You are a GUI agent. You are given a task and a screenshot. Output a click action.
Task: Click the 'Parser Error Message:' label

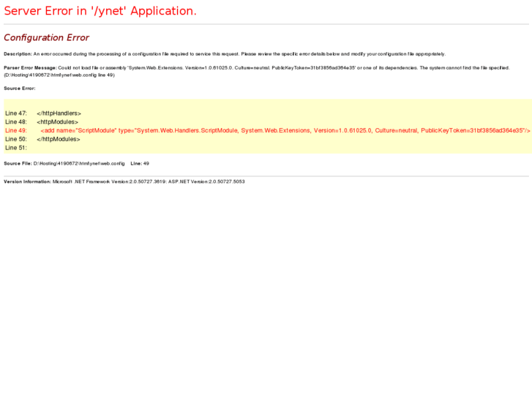pyautogui.click(x=30, y=68)
